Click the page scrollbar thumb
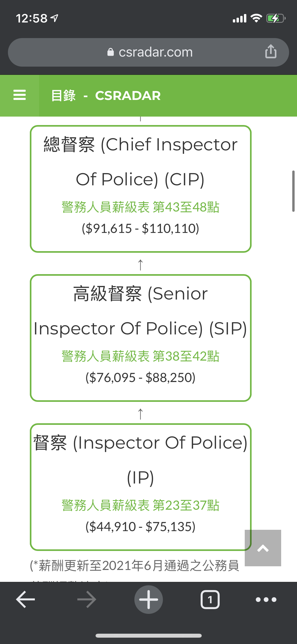The height and width of the screenshot is (644, 297). (293, 191)
